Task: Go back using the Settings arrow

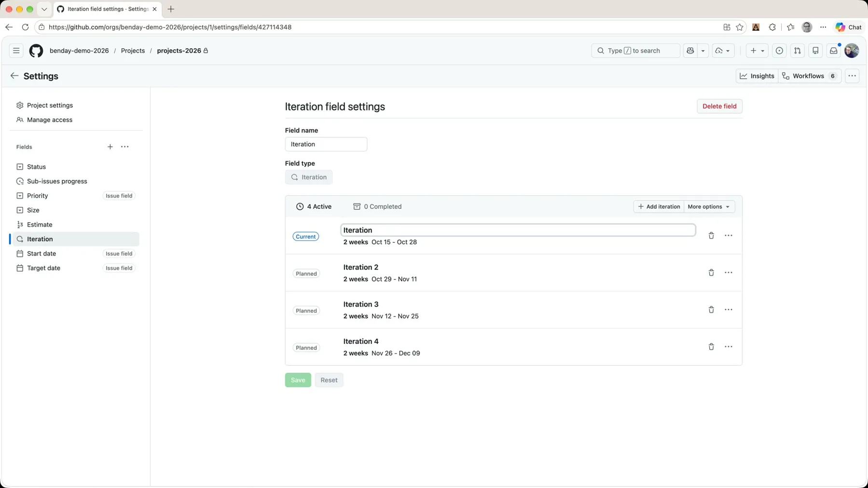Action: click(x=14, y=76)
